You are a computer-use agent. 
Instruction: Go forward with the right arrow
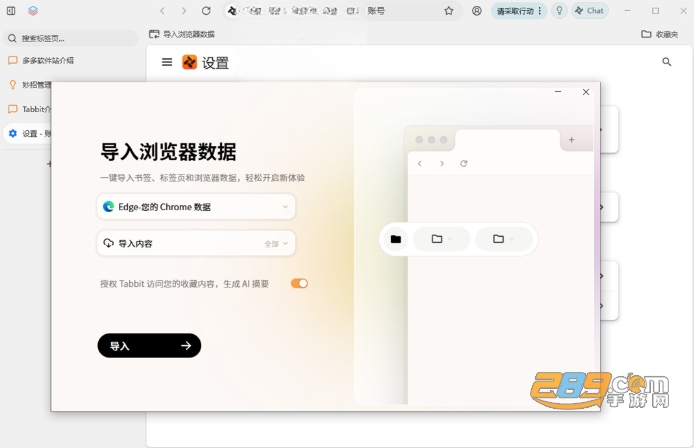pos(184,11)
